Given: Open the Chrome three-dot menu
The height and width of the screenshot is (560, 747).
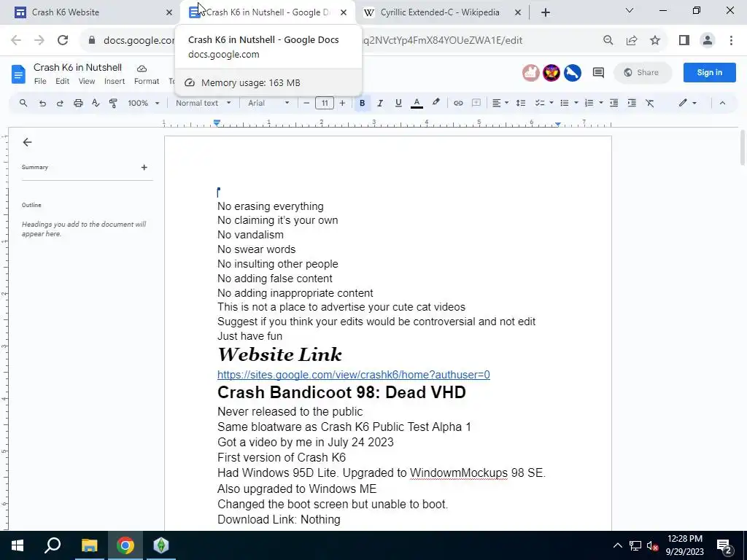Looking at the screenshot, I should [731, 41].
